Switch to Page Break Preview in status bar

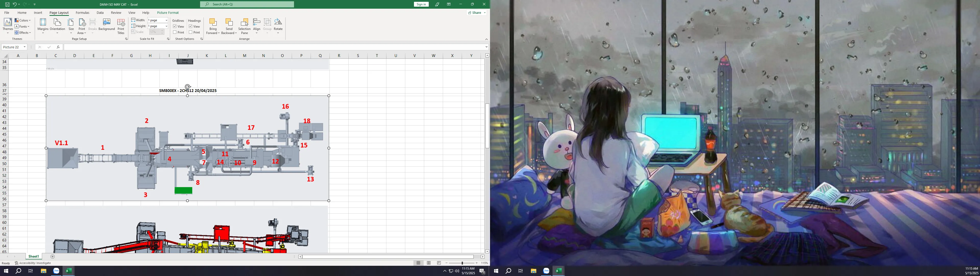[x=439, y=263]
